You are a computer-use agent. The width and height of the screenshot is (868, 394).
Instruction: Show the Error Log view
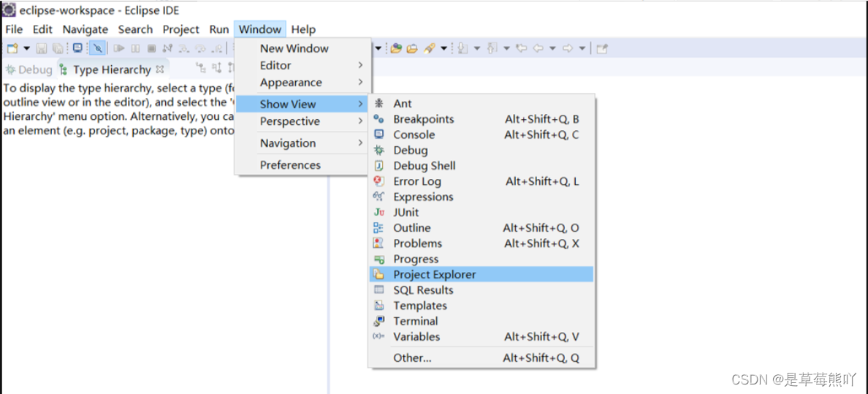pos(481,181)
